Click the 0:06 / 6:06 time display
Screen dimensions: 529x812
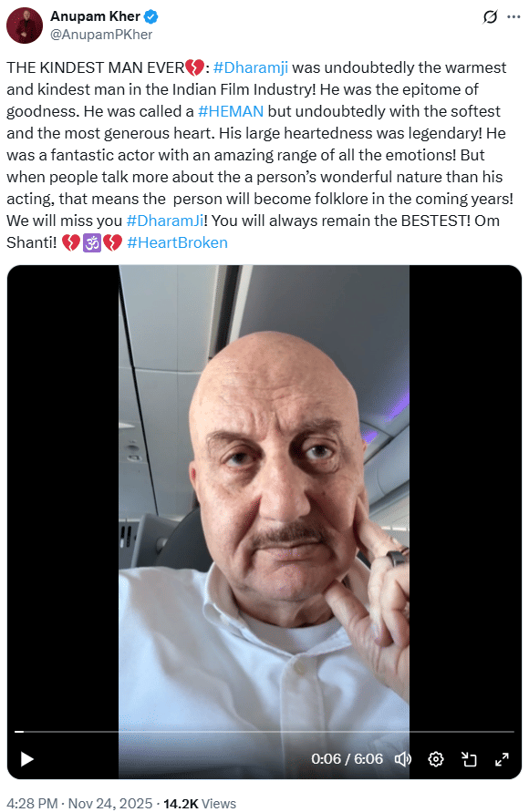[347, 759]
